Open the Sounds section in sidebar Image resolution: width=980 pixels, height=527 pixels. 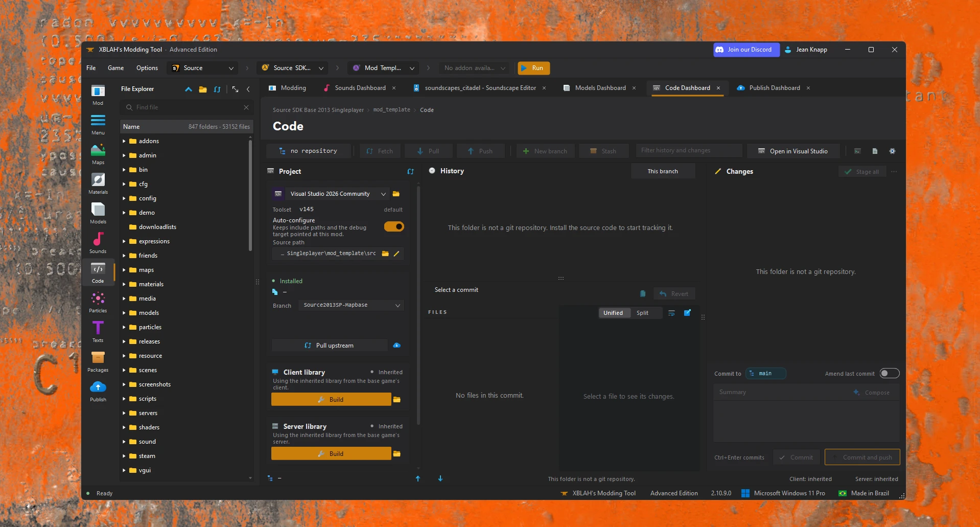98,243
